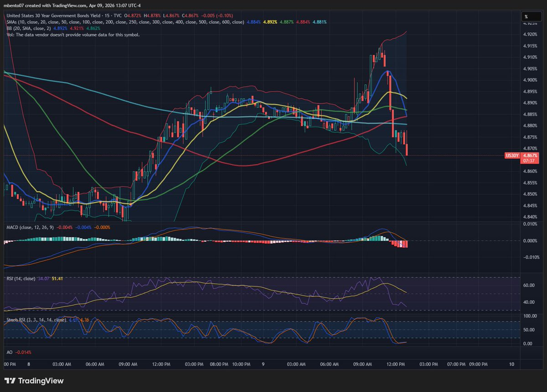547x392 pixels.
Task: Click the yellow 4.892% SMA value
Action: 270,22
